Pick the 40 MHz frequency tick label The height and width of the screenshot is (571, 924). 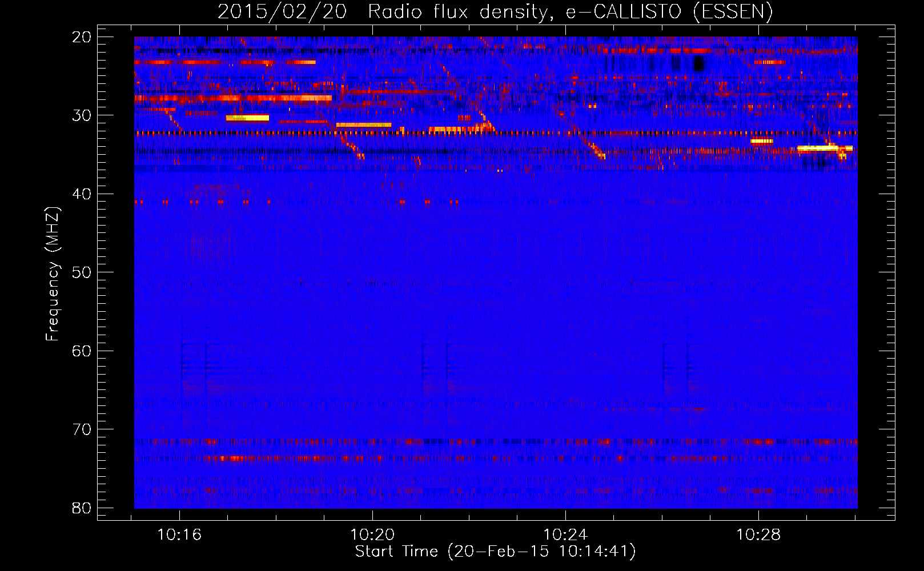pyautogui.click(x=82, y=194)
